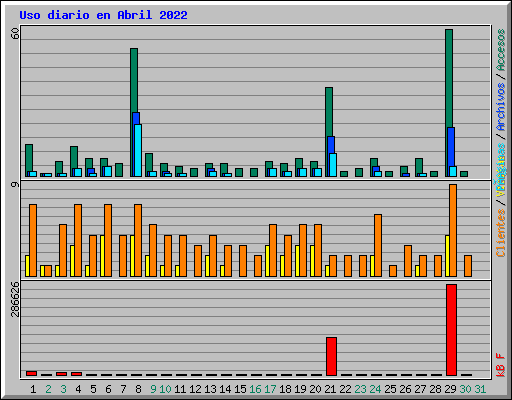This screenshot has width=512, height=400.
Task: Click the '286626' KB scale value
Action: [x=15, y=299]
